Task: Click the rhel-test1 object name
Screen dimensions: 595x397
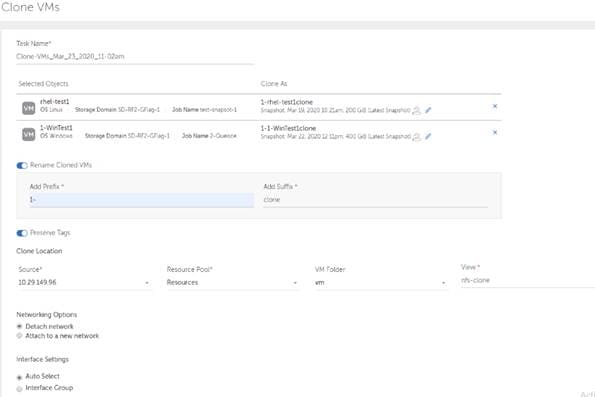Action: [x=55, y=102]
